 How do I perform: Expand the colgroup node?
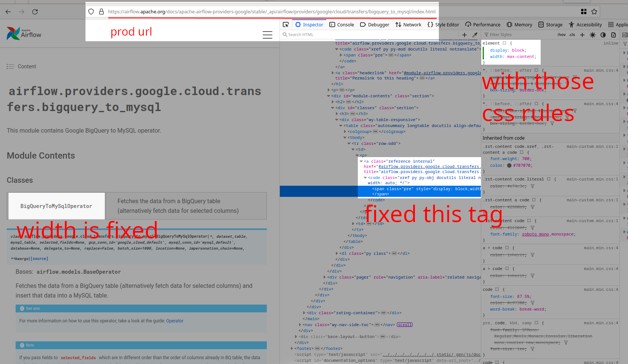click(x=345, y=131)
